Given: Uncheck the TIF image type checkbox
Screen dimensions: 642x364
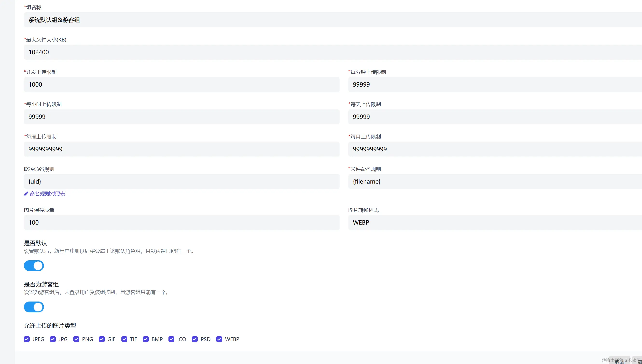Looking at the screenshot, I should point(124,339).
